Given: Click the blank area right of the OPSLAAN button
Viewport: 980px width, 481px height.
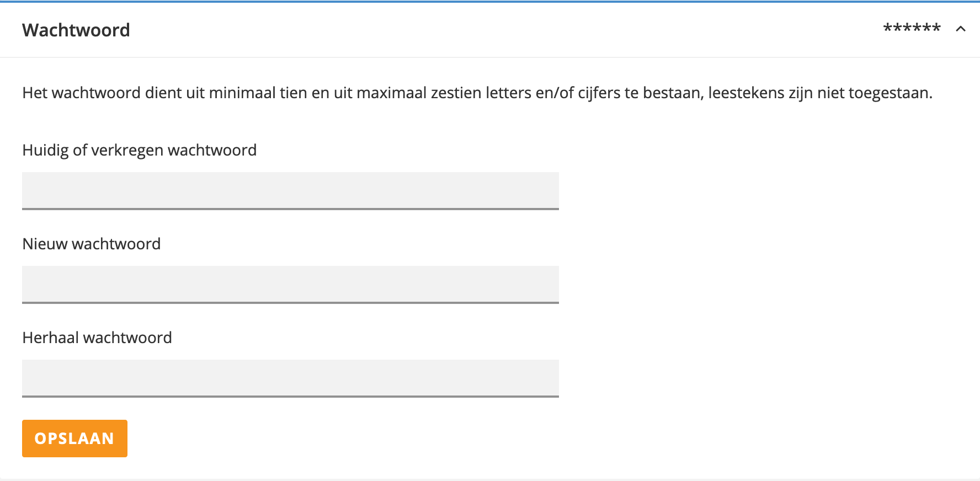Looking at the screenshot, I should pos(386,439).
